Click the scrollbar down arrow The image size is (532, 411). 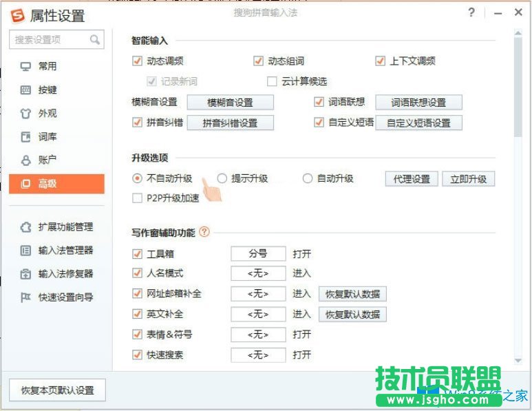point(518,361)
